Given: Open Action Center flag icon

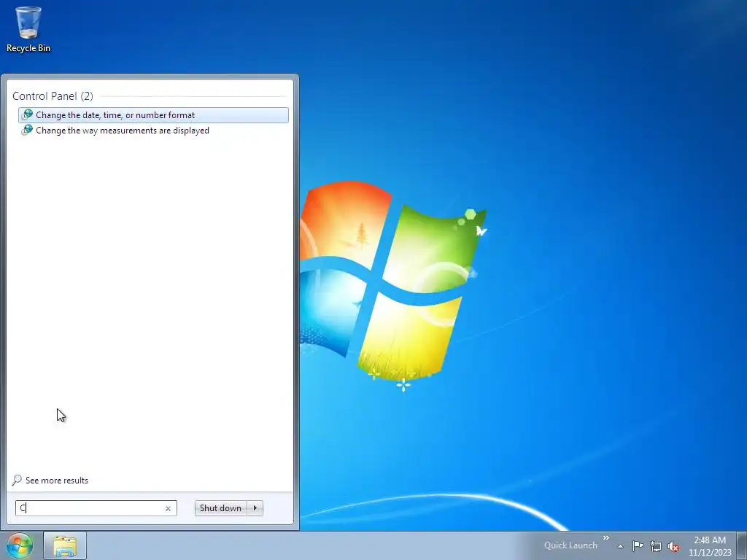Looking at the screenshot, I should click(638, 545).
